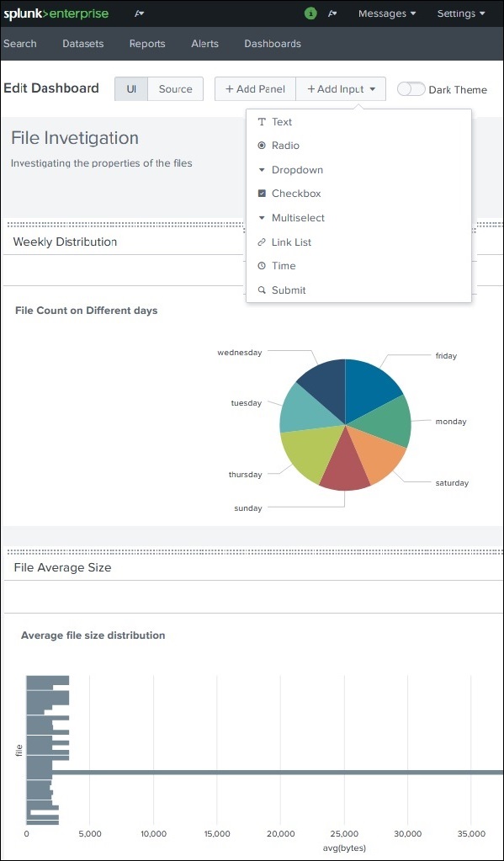This screenshot has height=861, width=504.
Task: Click the splunk enterprise logo link
Action: (56, 13)
